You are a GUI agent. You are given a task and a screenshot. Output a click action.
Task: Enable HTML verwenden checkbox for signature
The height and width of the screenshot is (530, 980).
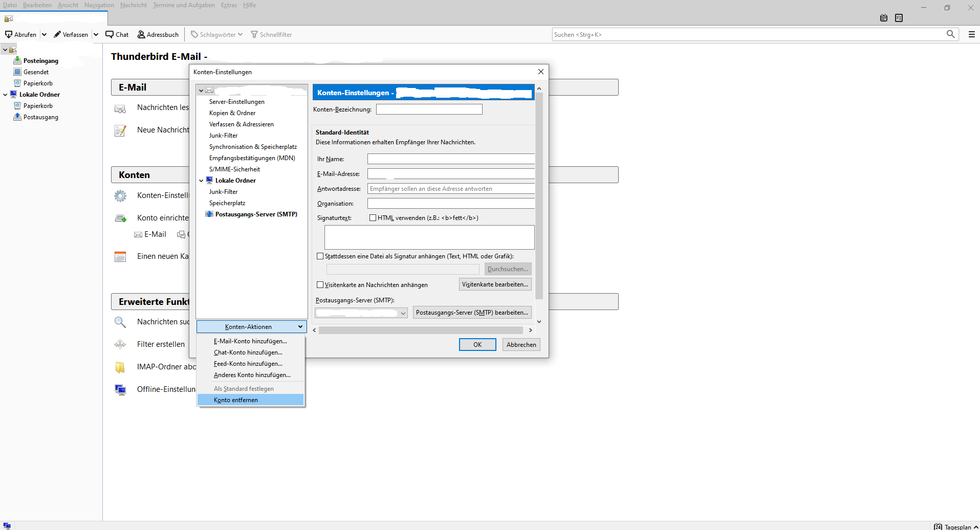[x=373, y=218]
